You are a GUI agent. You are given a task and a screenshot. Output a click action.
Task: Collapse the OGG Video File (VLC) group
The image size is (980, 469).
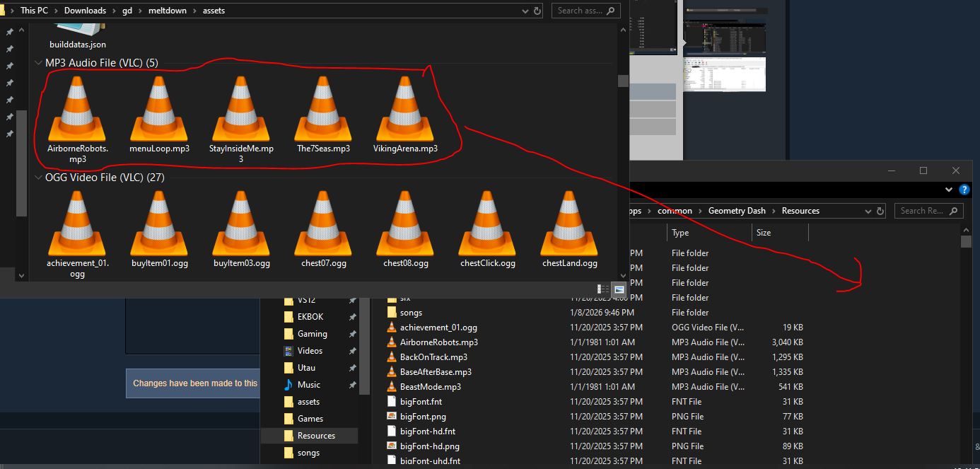tap(38, 178)
